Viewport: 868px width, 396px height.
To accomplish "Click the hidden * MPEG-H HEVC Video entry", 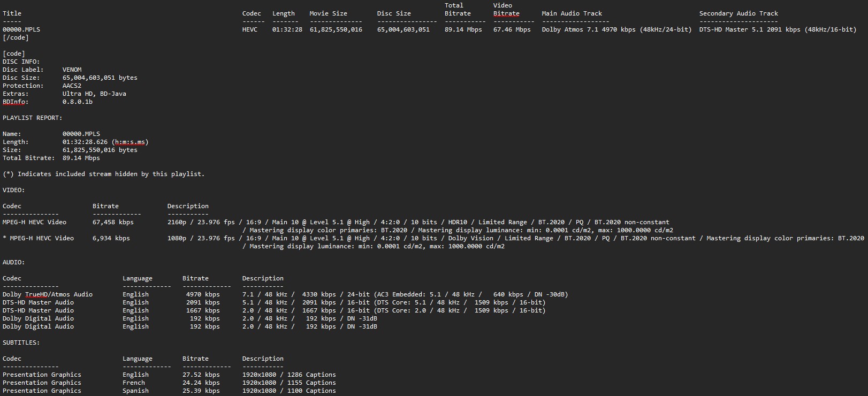I will pyautogui.click(x=39, y=238).
